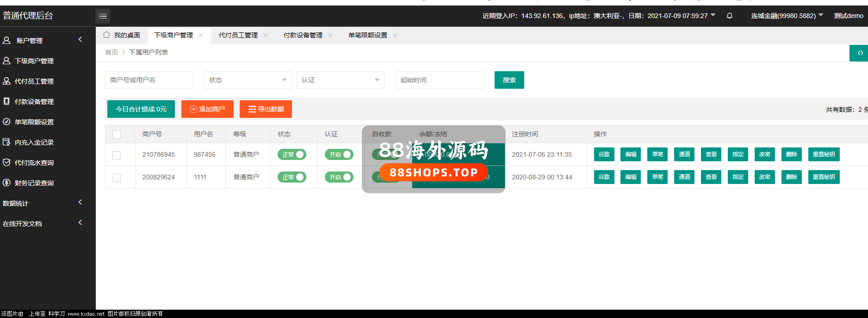
Task: Click the hamburger menu collapse icon
Action: click(103, 16)
